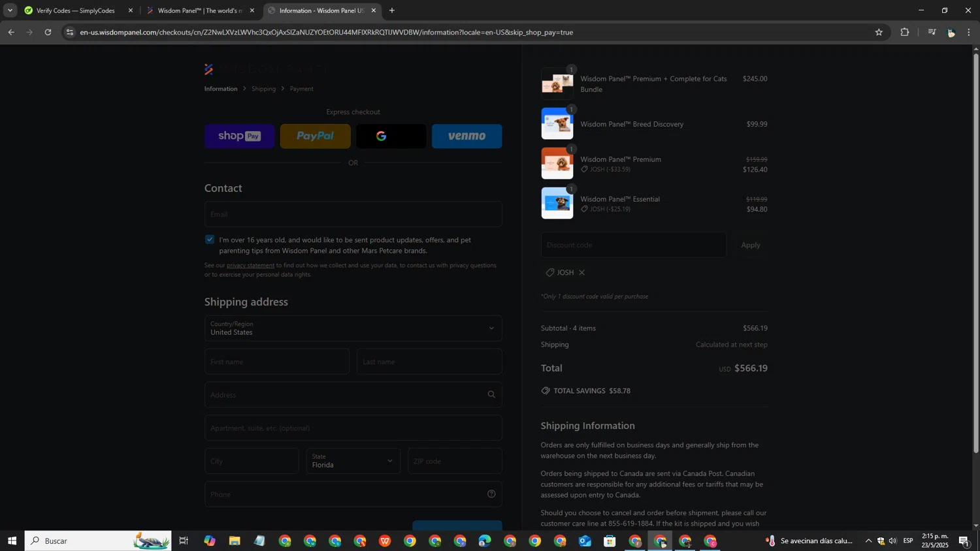This screenshot has width=980, height=551.
Task: Open the volume control in system tray
Action: 893,541
